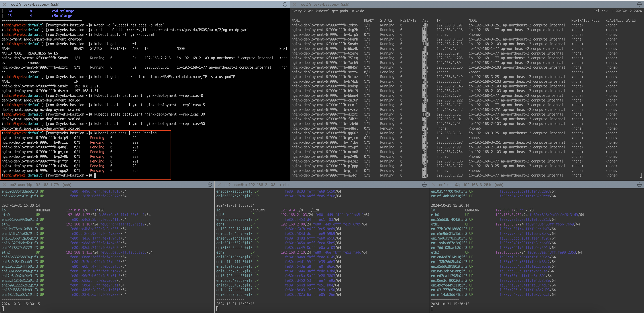Image resolution: width=644 pixels, height=313 pixels.
Task: Expand the options menu for ip-192-168-2-103 pane
Action: [x=424, y=185]
